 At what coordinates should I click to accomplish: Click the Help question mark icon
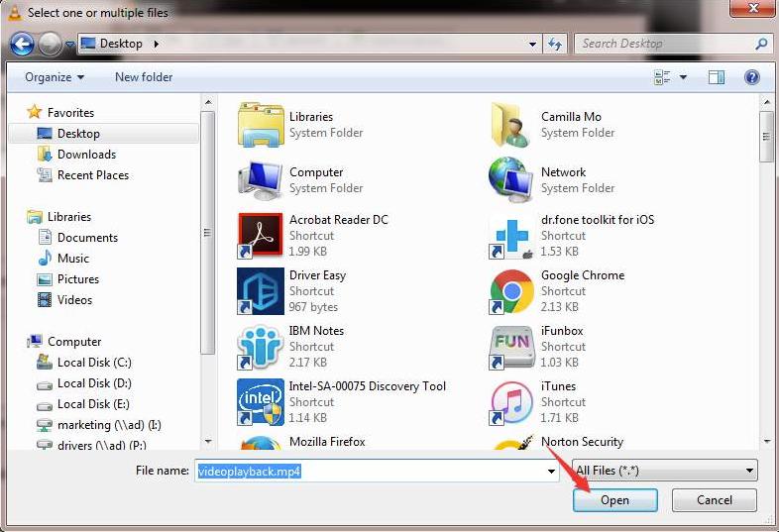point(752,77)
